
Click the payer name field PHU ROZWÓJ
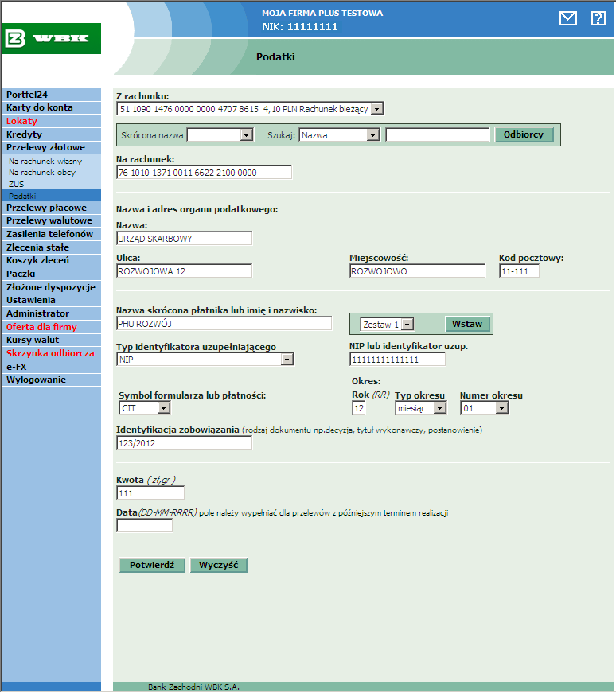(224, 324)
